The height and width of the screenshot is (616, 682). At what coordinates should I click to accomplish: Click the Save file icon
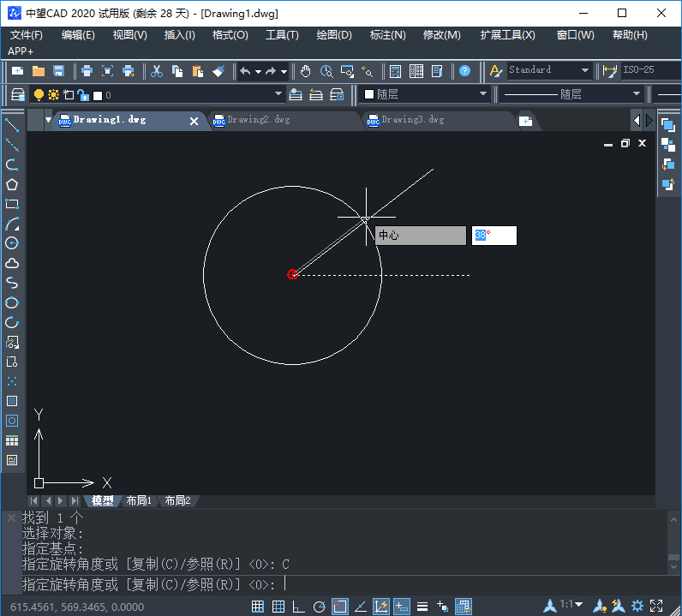[59, 71]
